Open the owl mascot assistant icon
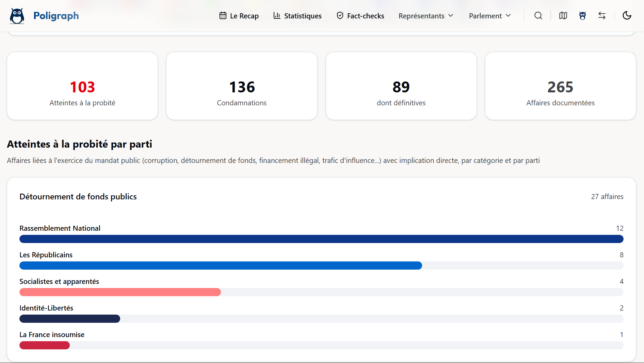The width and height of the screenshot is (644, 363). pyautogui.click(x=582, y=16)
